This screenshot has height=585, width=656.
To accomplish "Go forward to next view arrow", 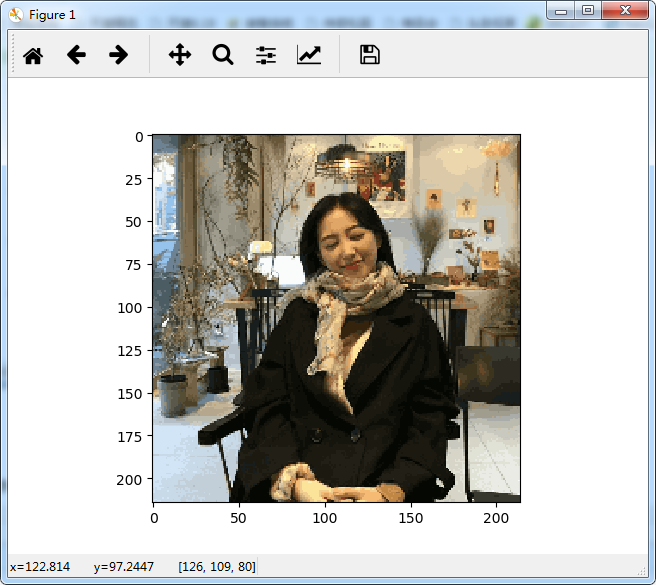I will [118, 55].
